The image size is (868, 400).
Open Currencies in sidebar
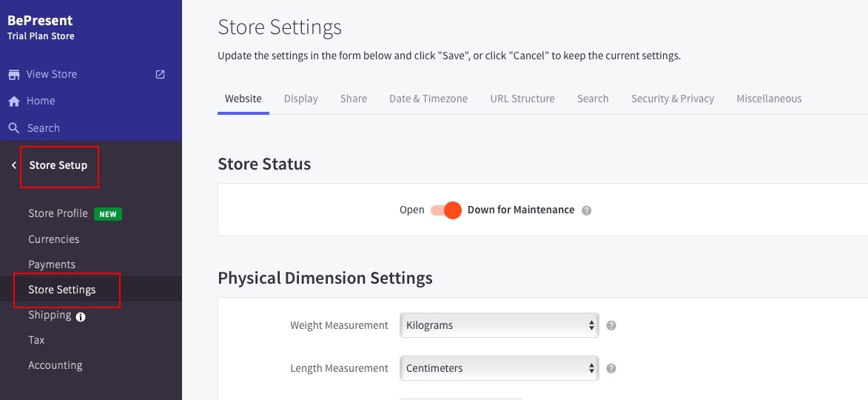[53, 239]
